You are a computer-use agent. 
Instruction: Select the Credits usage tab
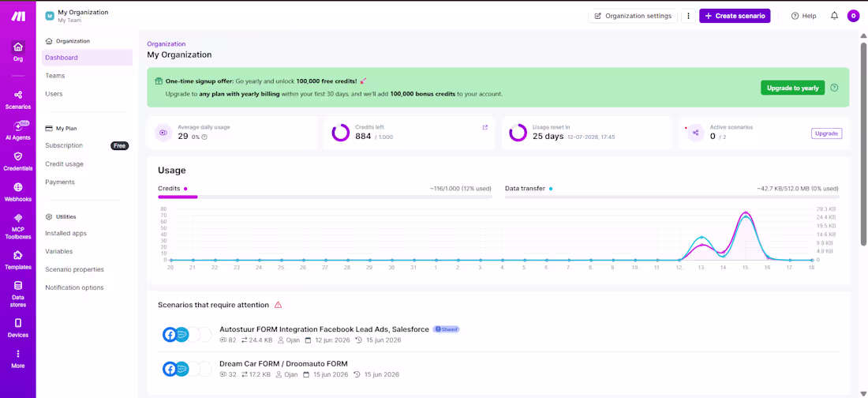pos(173,189)
